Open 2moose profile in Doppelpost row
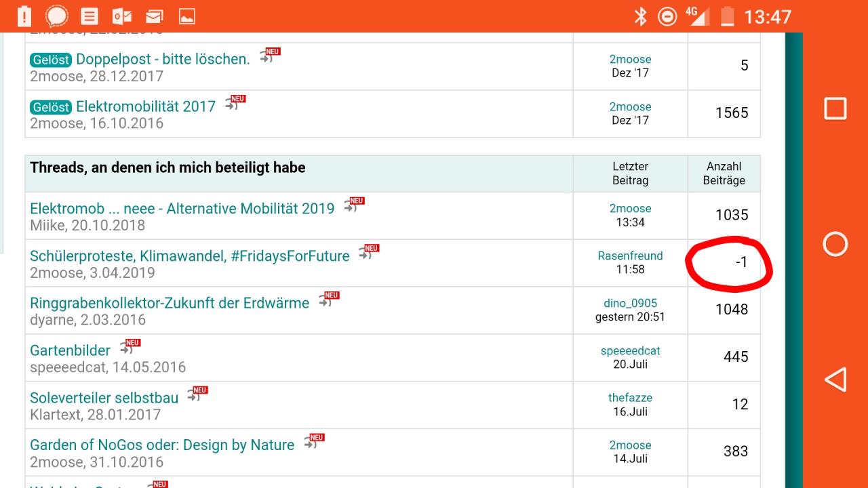Screen dimensions: 868x488 coord(630,60)
